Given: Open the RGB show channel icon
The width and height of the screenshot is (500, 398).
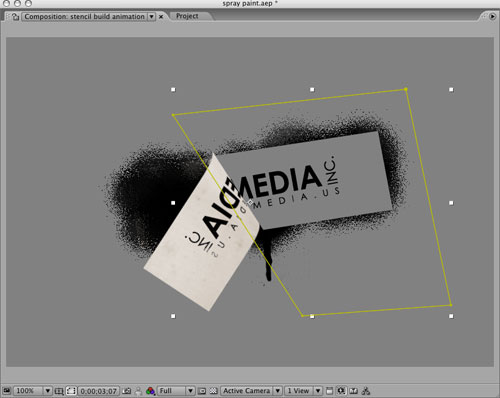Looking at the screenshot, I should [x=150, y=391].
